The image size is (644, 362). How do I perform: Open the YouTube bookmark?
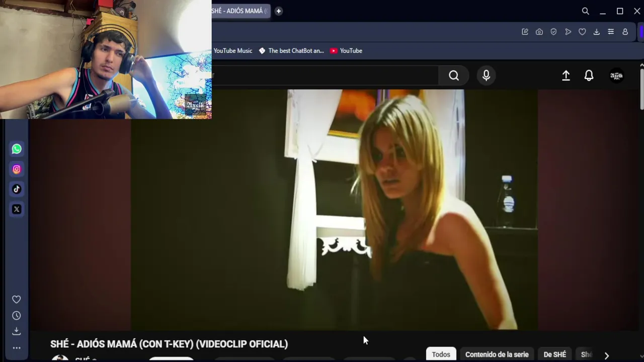point(346,51)
